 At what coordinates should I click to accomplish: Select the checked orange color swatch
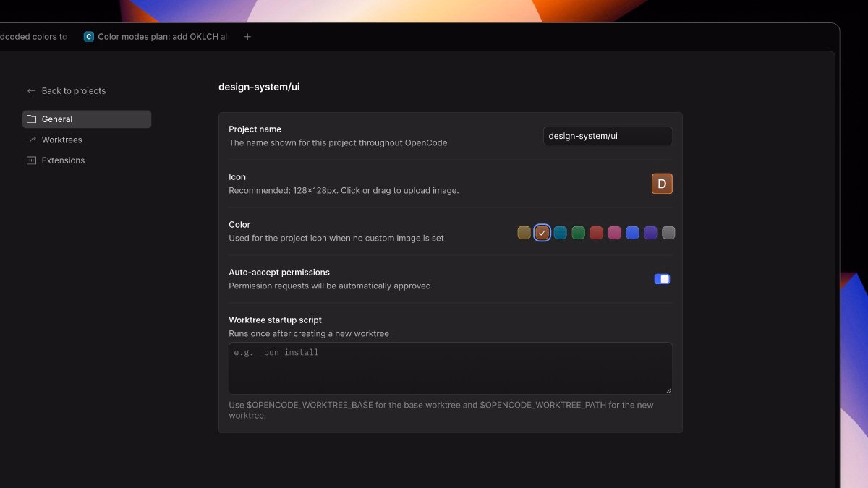tap(542, 233)
